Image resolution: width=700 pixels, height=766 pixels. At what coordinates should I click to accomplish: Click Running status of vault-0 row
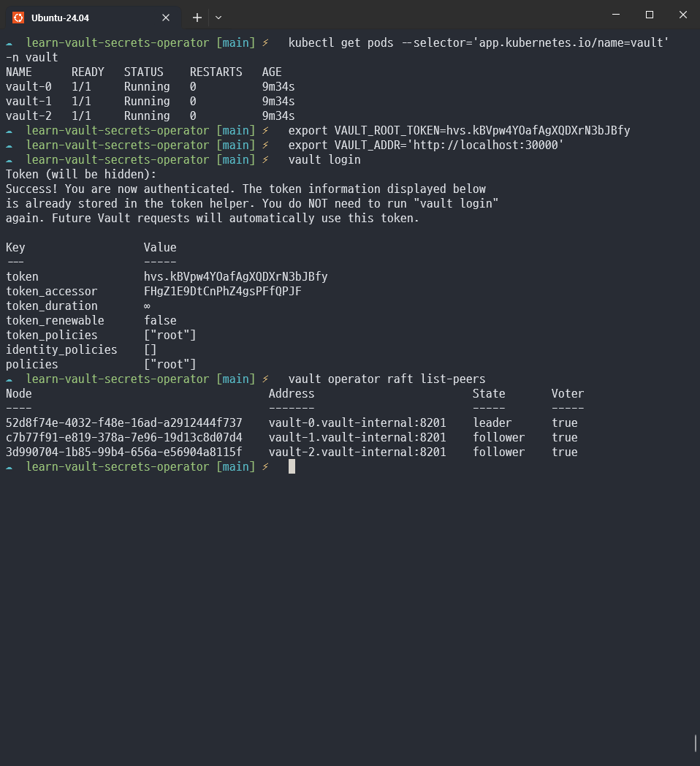tap(147, 86)
